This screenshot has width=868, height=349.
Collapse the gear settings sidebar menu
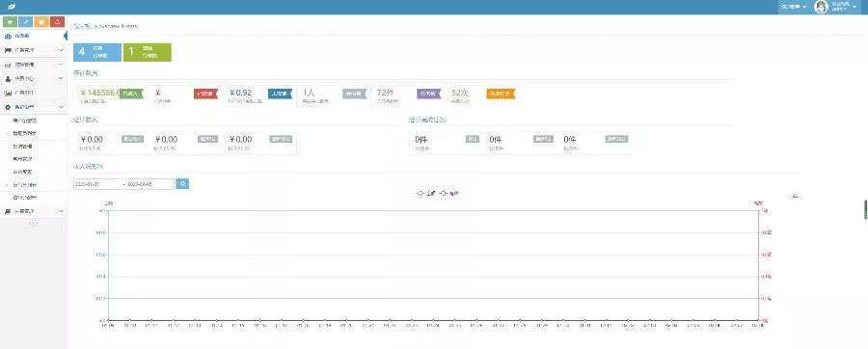coord(33,107)
